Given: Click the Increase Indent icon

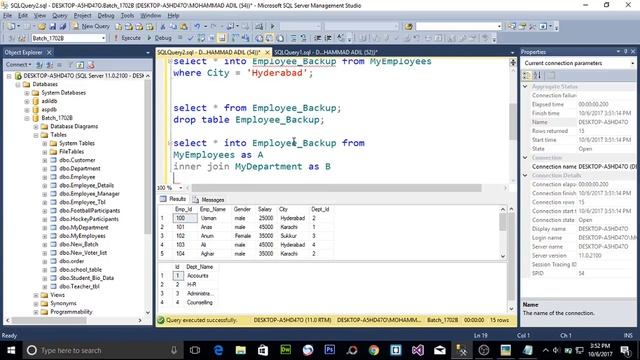Looking at the screenshot, I should 328,38.
